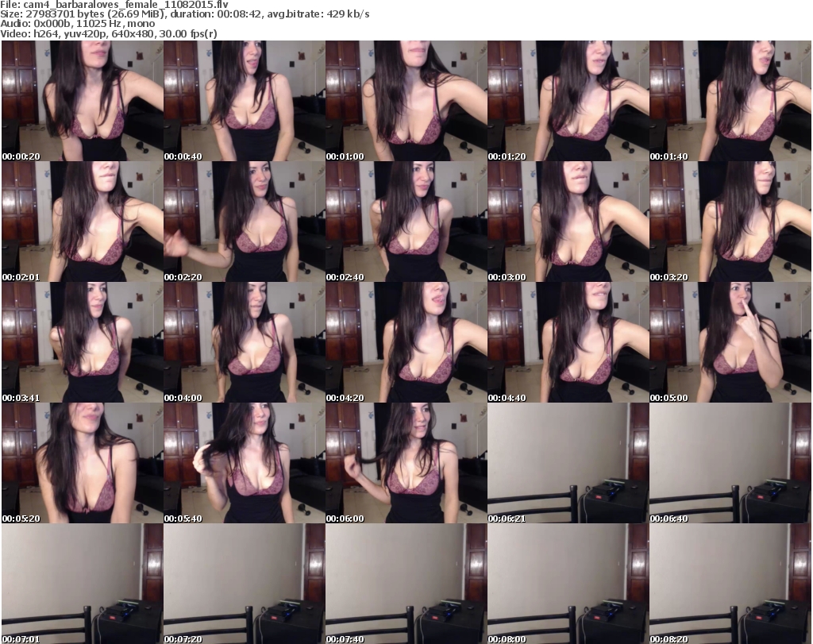Select the empty-room frame at 00:06:21

pos(568,463)
